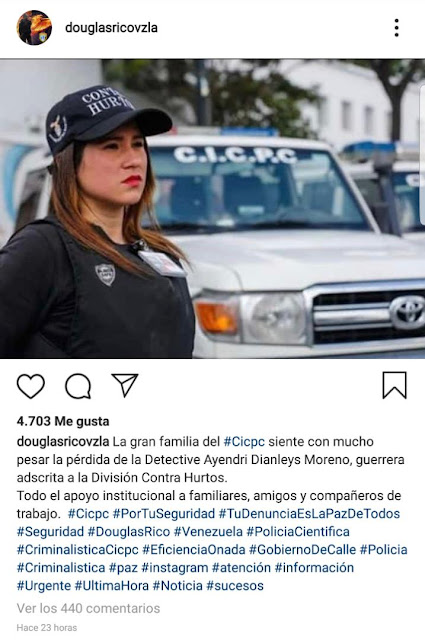Open hashtag #Cicpc after 'gran familia del'
The image size is (425, 640).
[x=244, y=442]
